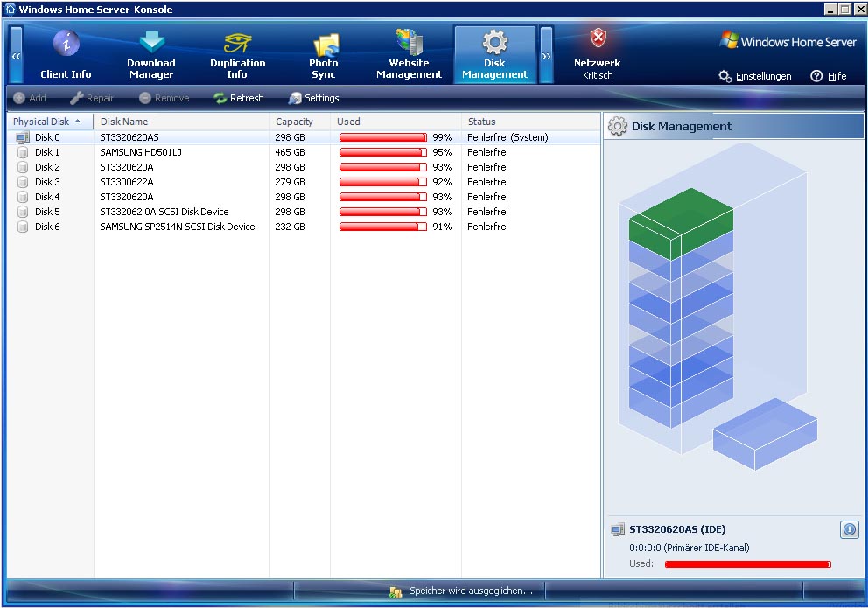The width and height of the screenshot is (868, 608).
Task: Select the ST332062 0A SCSI Disk Device entry
Action: [x=164, y=212]
